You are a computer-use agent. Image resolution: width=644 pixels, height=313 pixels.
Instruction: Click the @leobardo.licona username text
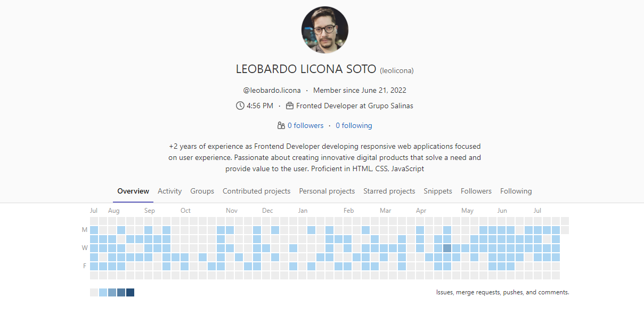click(272, 90)
